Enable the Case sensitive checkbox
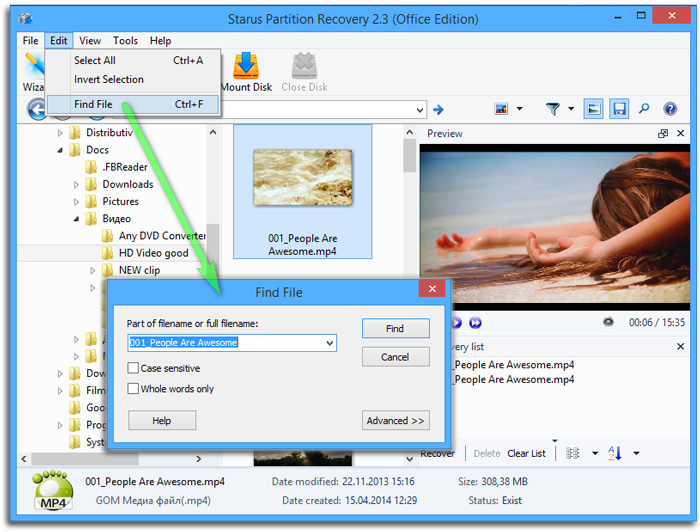 click(133, 368)
